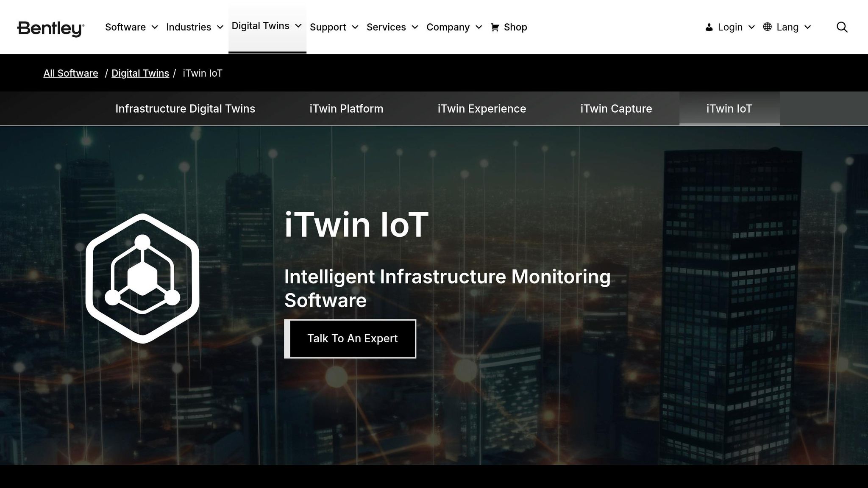Select the Infrastructure Digital Twins tab
This screenshot has height=488, width=868.
[x=185, y=108]
